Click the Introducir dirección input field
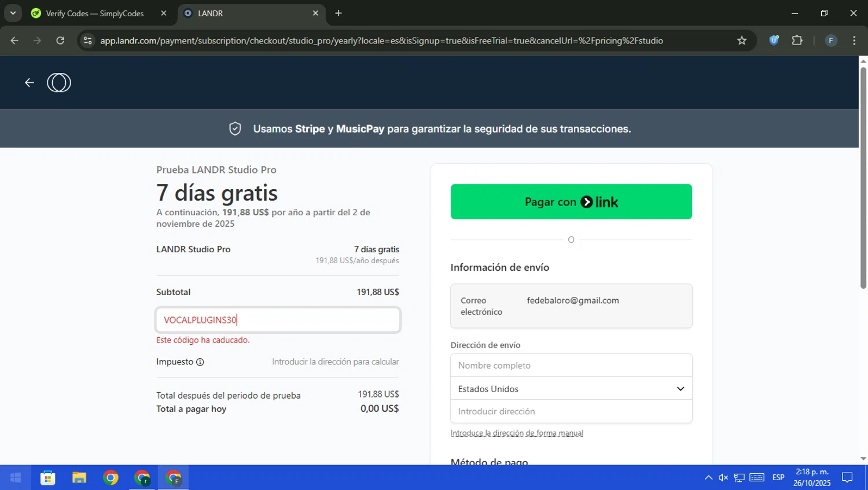This screenshot has height=490, width=868. [571, 411]
